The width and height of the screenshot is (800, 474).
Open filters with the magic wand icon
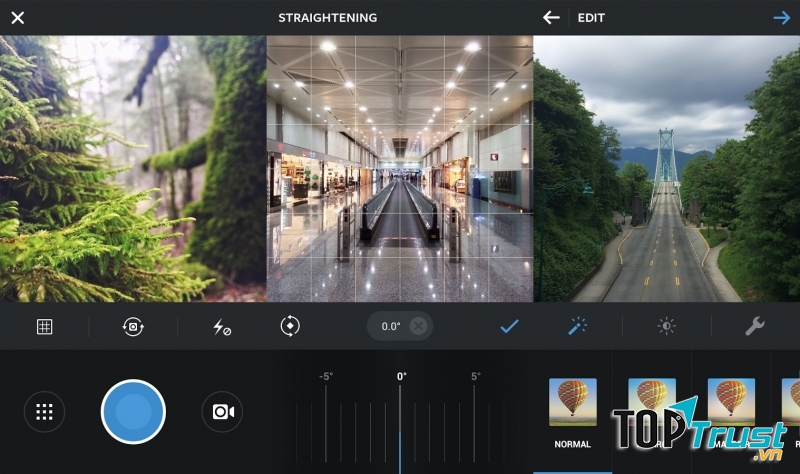577,326
